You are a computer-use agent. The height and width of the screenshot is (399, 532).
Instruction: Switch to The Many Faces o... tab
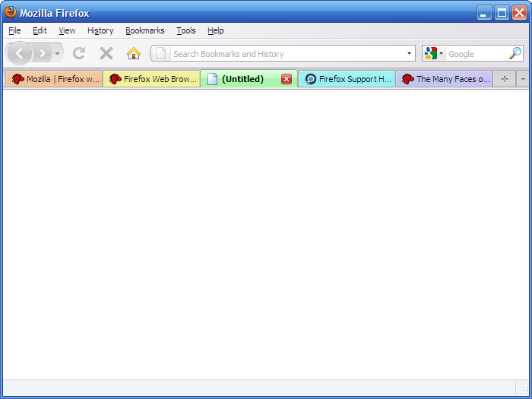coord(444,79)
